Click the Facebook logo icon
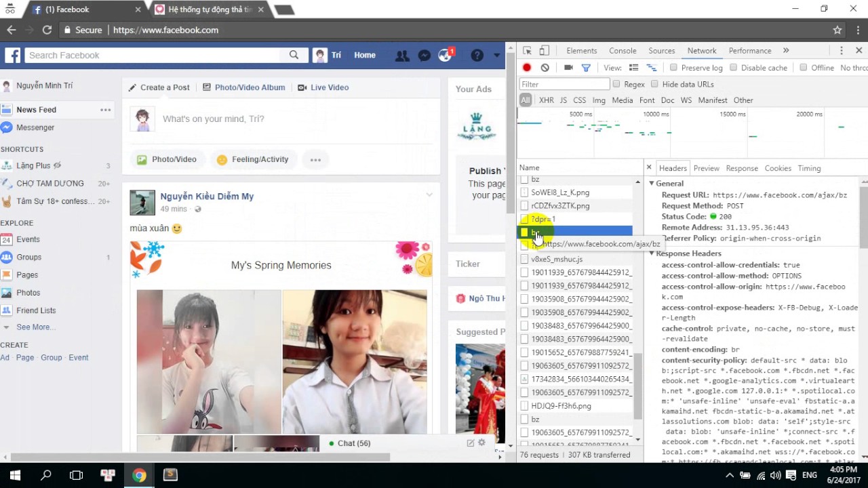Screen dimensions: 868x488 [13, 56]
